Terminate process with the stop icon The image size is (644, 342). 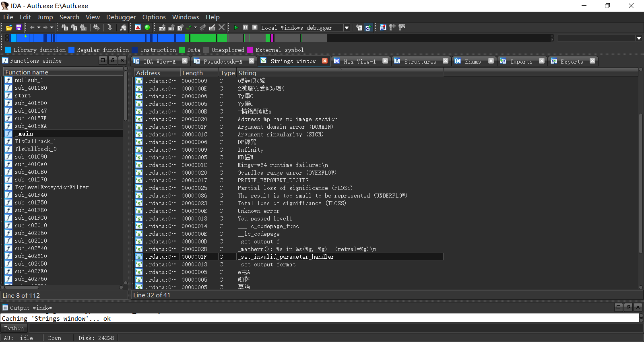(x=255, y=27)
